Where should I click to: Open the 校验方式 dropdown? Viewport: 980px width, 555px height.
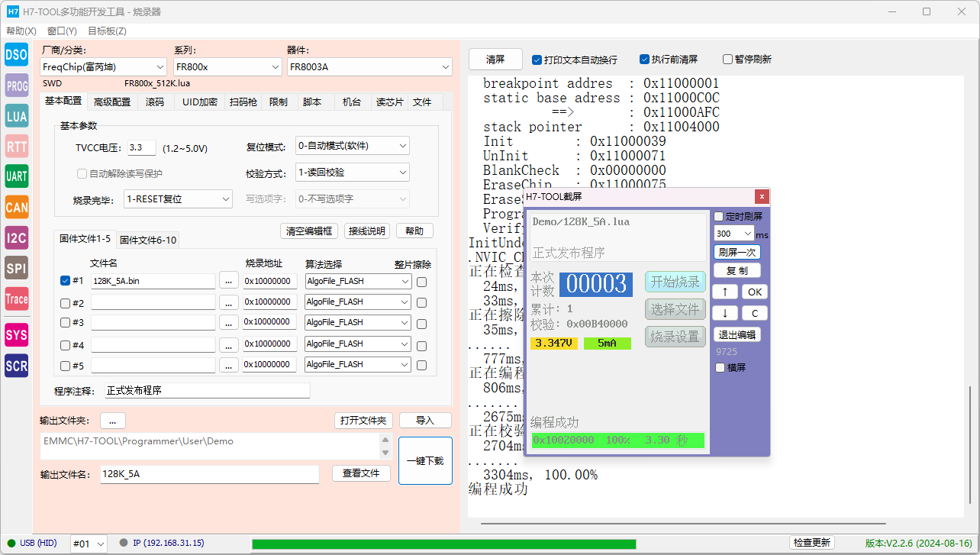click(353, 173)
